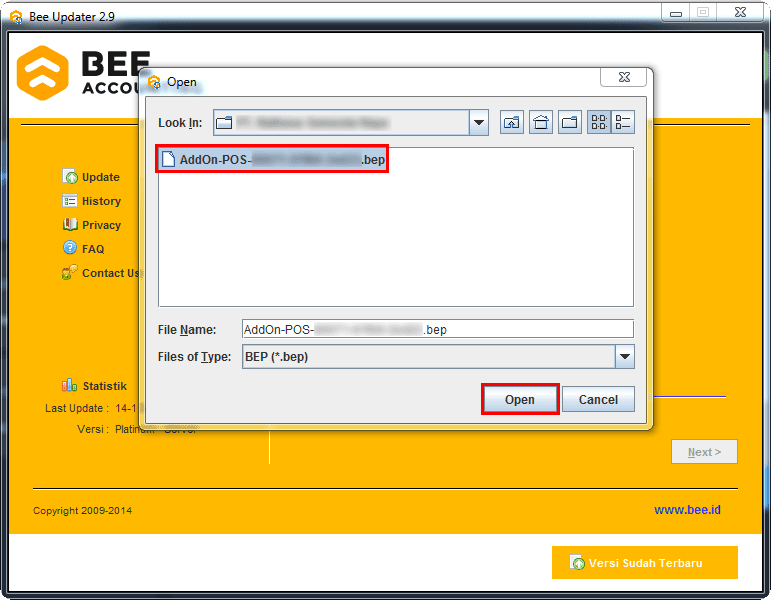
Task: Click the Copyright 2009-2014 text
Action: tap(82, 510)
